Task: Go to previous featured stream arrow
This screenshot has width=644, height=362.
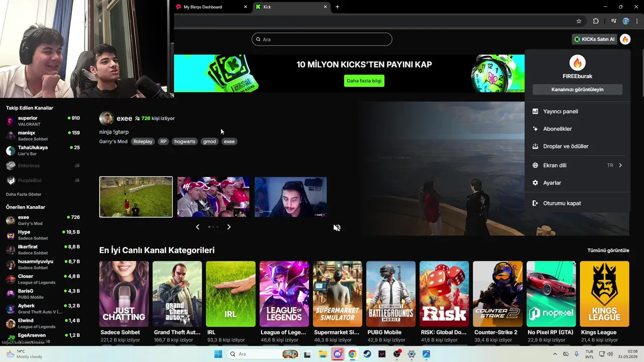Action: pos(197,227)
